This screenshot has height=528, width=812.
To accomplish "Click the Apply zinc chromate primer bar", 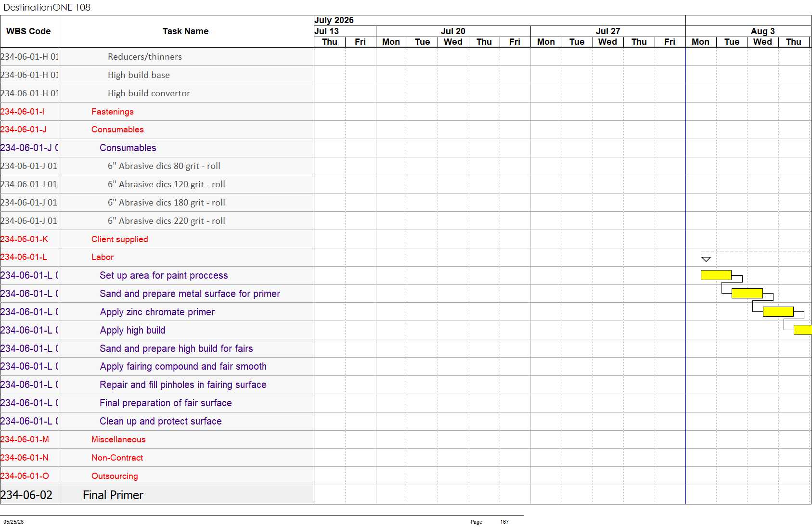I will pos(778,311).
